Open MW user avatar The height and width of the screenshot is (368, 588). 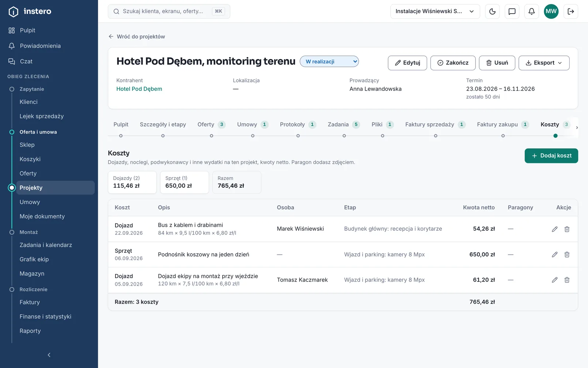tap(551, 11)
